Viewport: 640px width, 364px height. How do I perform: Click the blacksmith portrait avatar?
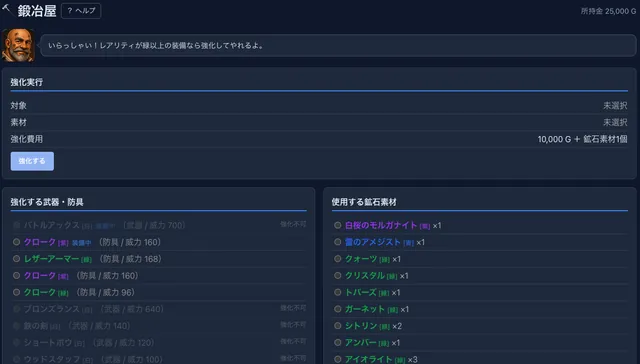(x=18, y=45)
